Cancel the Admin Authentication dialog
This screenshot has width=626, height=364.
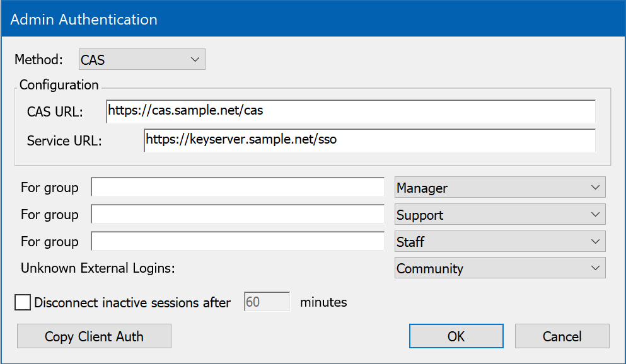coord(562,336)
